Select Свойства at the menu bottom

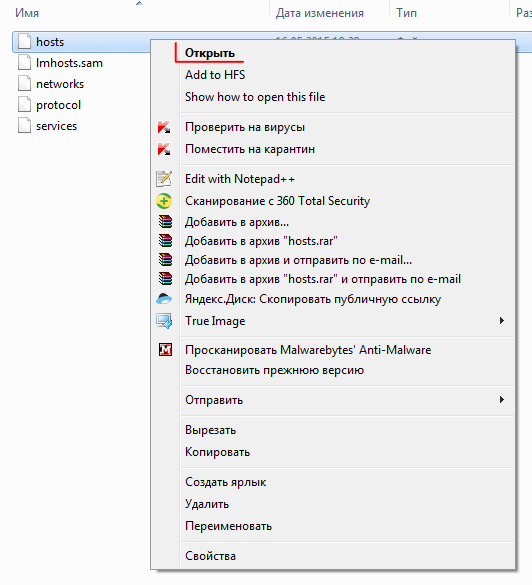[x=210, y=556]
